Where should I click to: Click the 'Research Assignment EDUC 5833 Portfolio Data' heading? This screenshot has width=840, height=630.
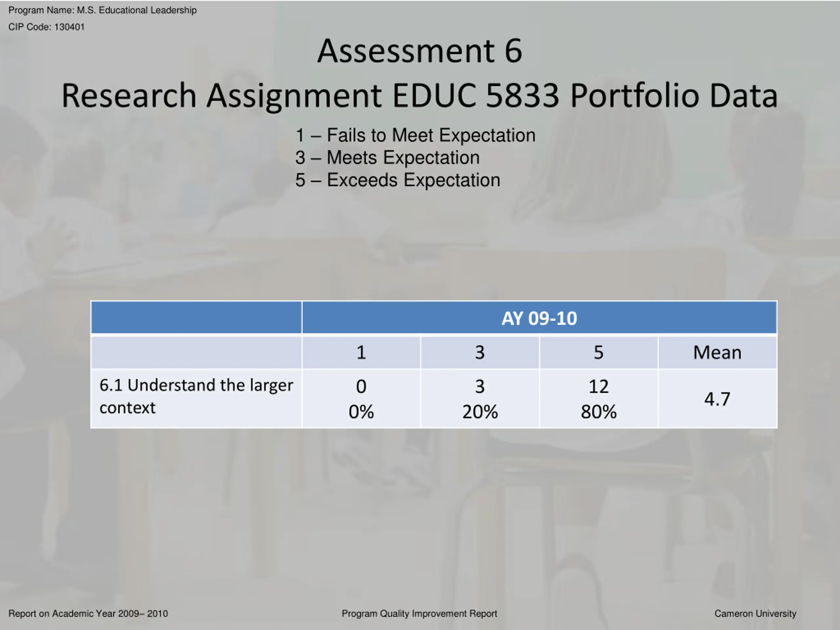[420, 96]
